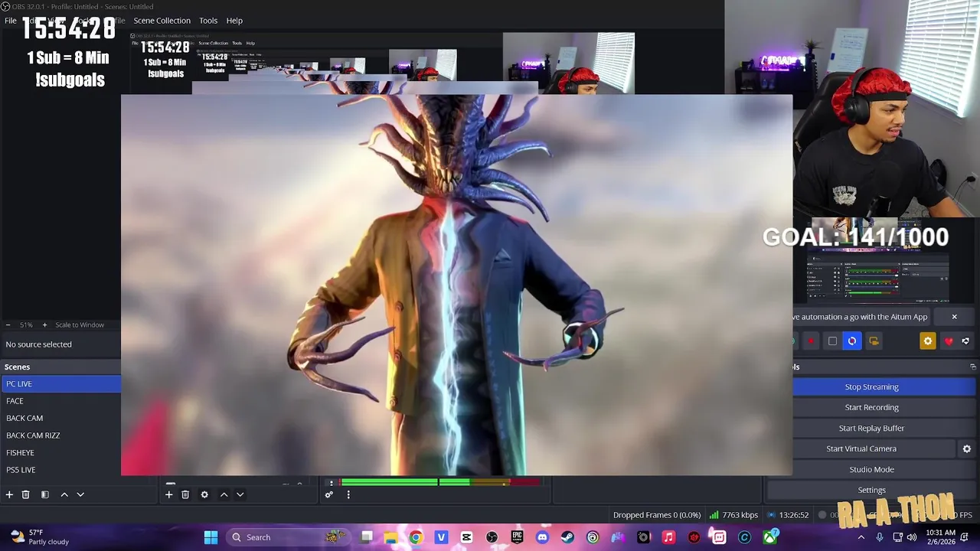Open OBS Settings button

coord(871,490)
